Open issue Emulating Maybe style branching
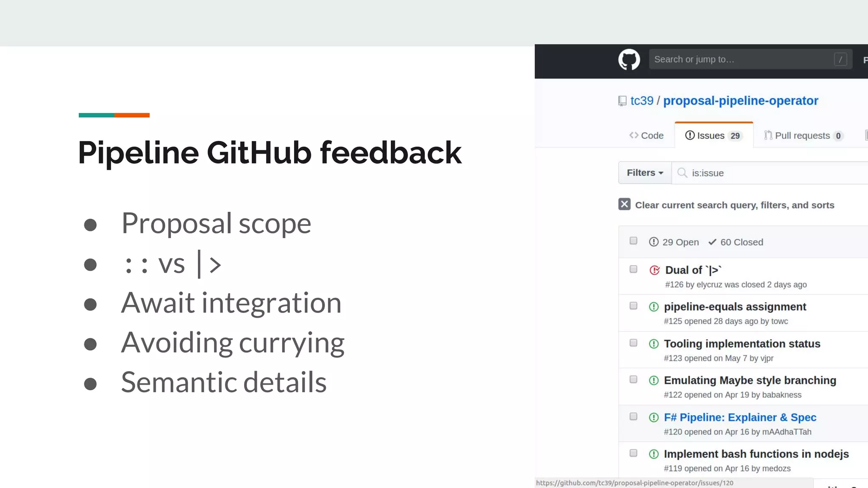The image size is (868, 488). (750, 380)
